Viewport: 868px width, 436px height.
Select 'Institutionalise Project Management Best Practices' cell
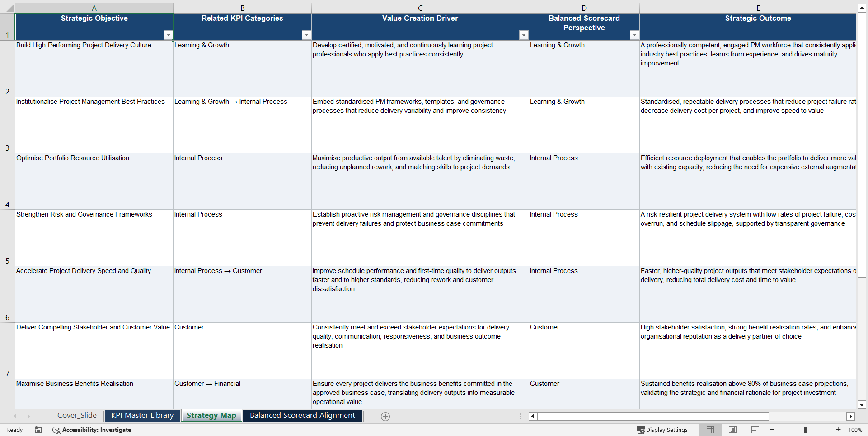pos(94,125)
